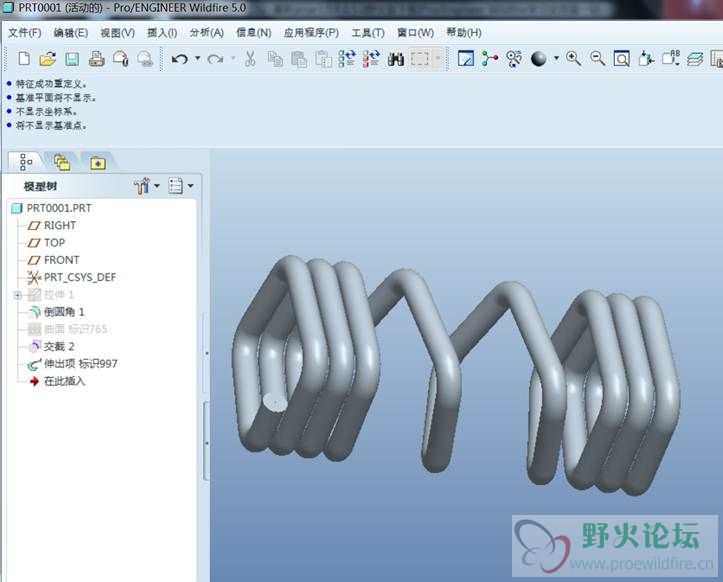This screenshot has width=723, height=582.
Task: Select the 倒圆角 1 round feature
Action: pyautogui.click(x=64, y=312)
